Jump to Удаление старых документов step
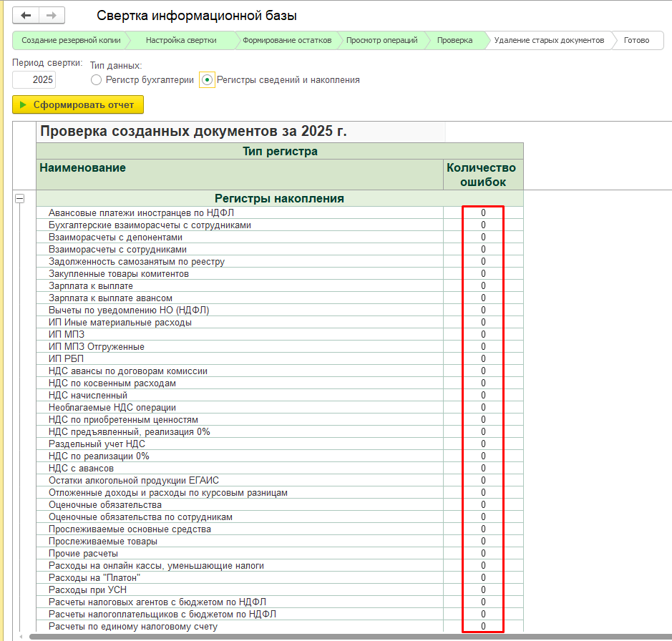This screenshot has height=641, width=672. [549, 40]
